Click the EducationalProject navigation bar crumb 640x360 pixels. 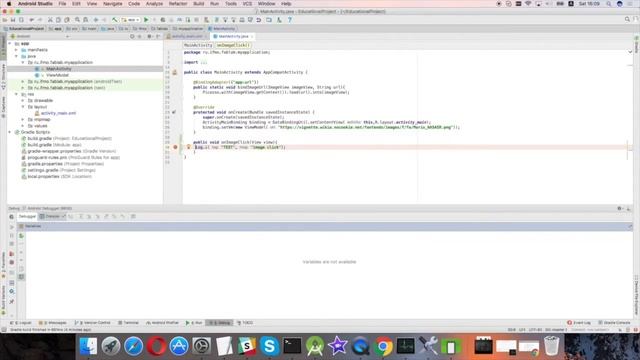coord(24,29)
